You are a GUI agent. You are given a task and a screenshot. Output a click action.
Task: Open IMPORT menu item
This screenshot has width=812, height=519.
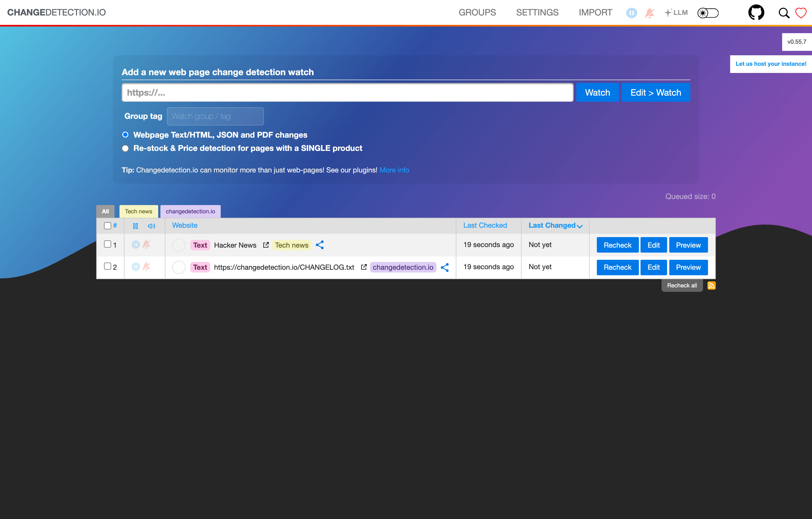click(x=595, y=12)
